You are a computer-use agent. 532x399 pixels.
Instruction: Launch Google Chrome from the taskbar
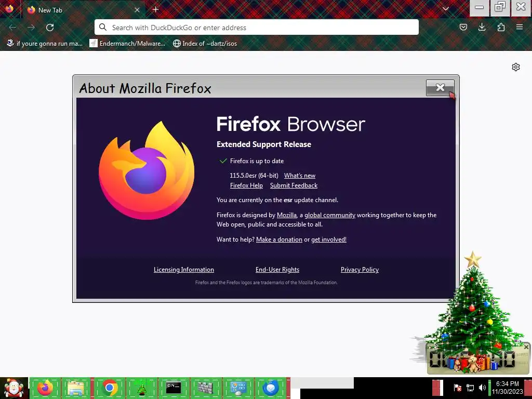tap(109, 388)
